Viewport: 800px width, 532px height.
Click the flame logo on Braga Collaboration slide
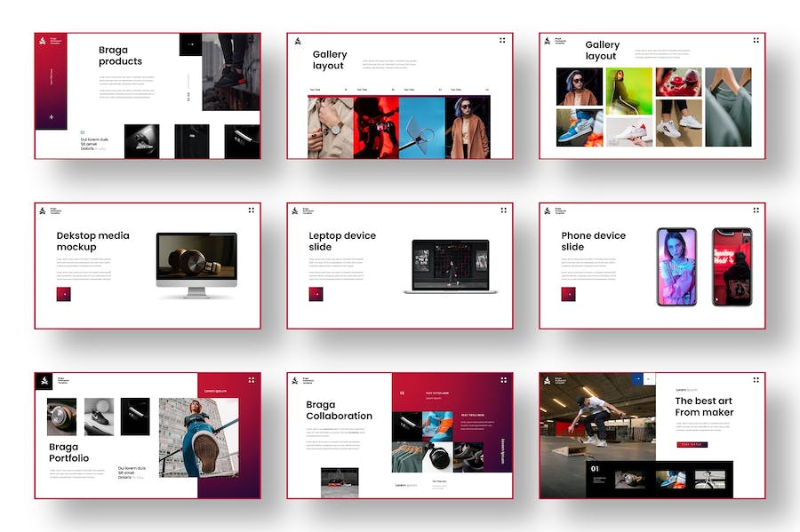tap(296, 380)
